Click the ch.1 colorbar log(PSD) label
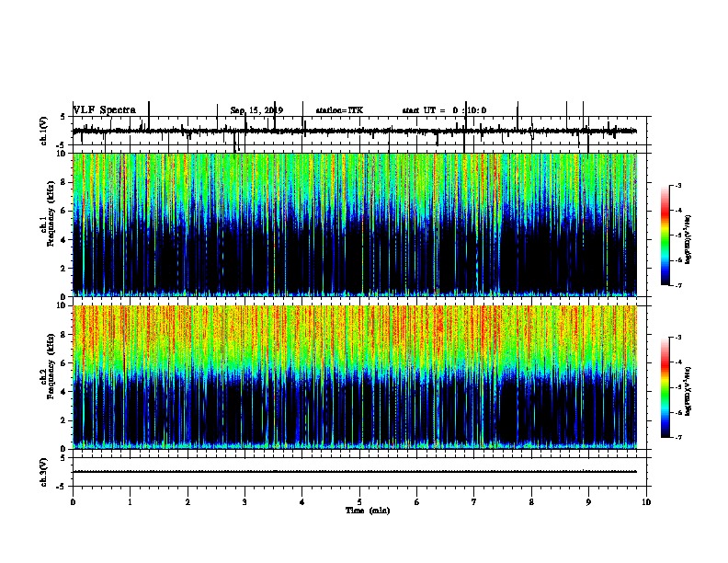 (x=688, y=239)
